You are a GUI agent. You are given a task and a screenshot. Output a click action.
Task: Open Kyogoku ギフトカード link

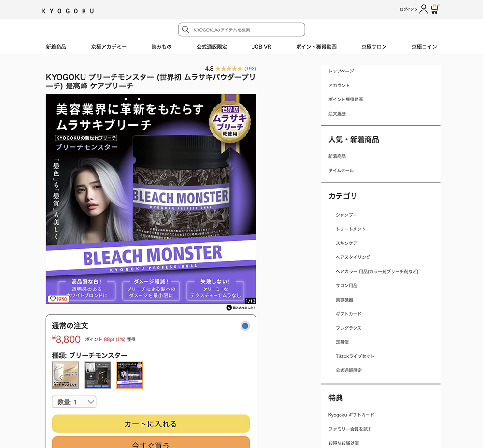point(351,415)
